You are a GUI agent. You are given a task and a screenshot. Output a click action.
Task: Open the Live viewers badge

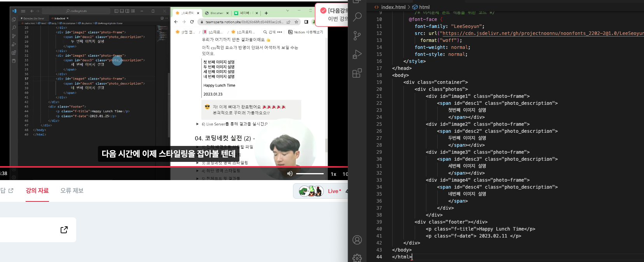(321, 191)
